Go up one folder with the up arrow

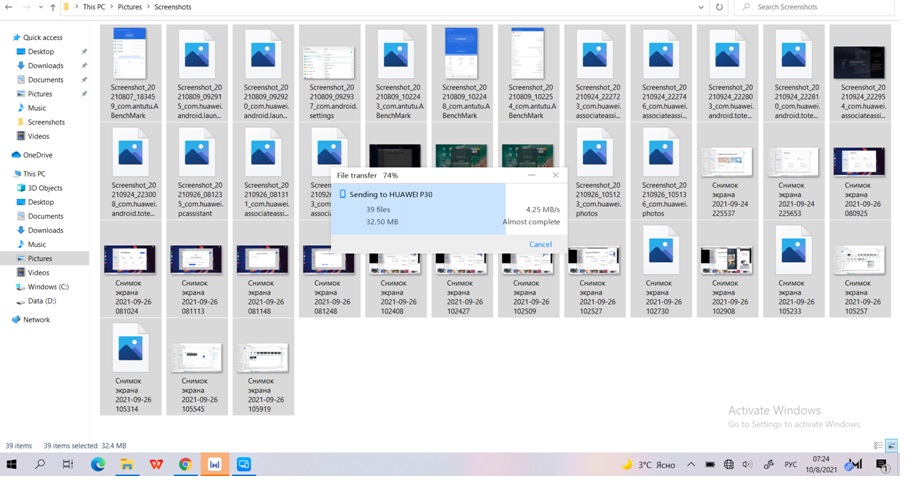click(51, 7)
